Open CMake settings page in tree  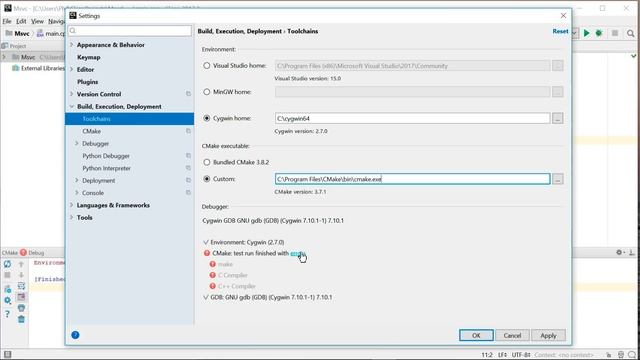pos(91,131)
